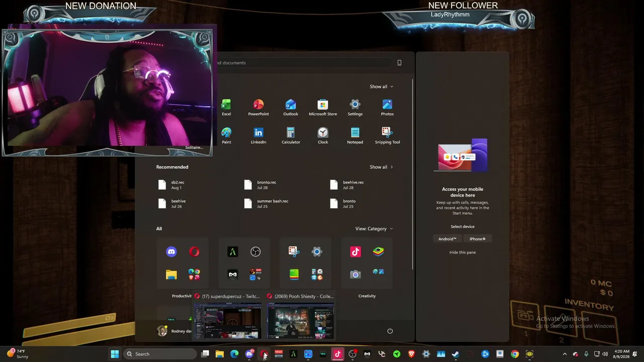The image size is (644, 362).
Task: Open the taskbar Settings gear
Action: pyautogui.click(x=426, y=354)
